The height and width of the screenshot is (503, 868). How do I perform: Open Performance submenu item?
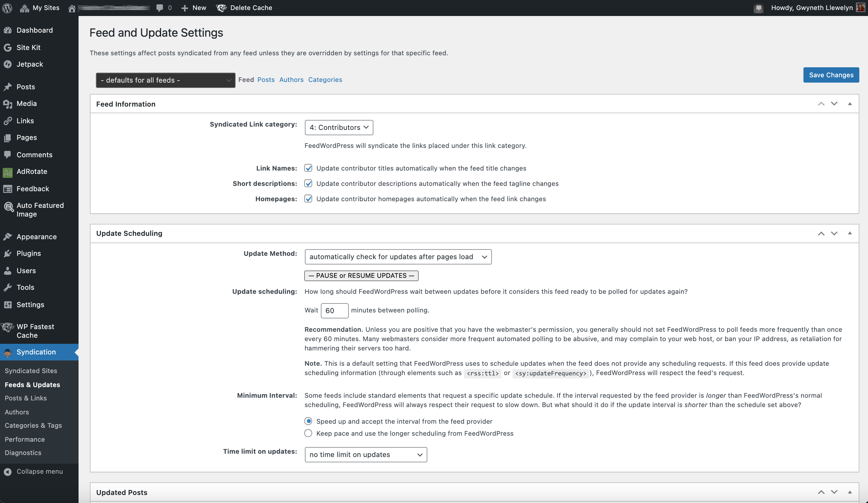[x=25, y=440]
